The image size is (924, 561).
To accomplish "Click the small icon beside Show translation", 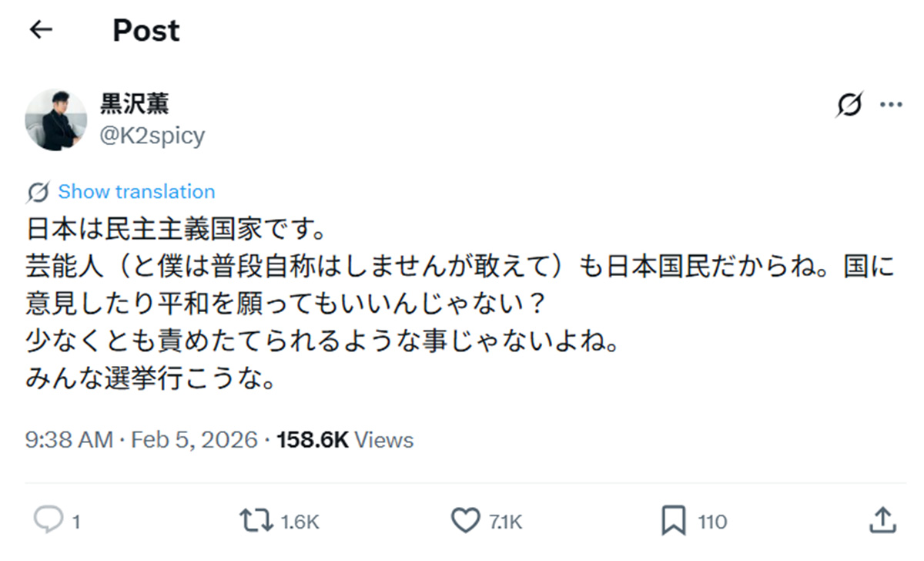I will pos(38,192).
